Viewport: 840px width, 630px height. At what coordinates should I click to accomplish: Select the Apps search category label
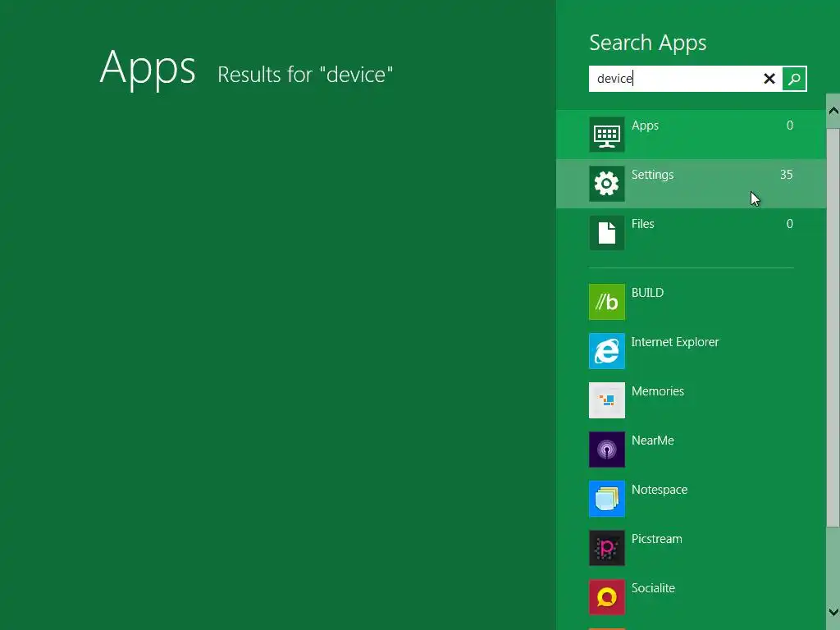coord(645,126)
